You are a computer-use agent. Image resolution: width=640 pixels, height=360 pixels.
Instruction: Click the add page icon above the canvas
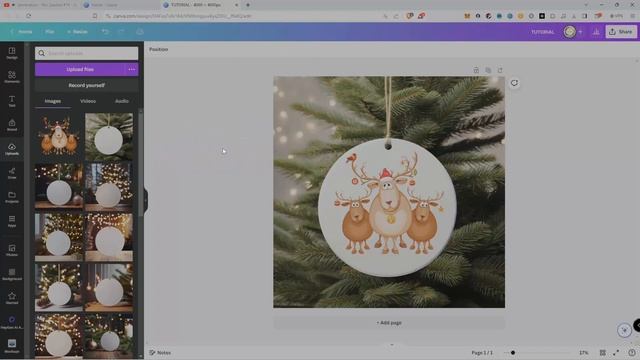tap(500, 70)
